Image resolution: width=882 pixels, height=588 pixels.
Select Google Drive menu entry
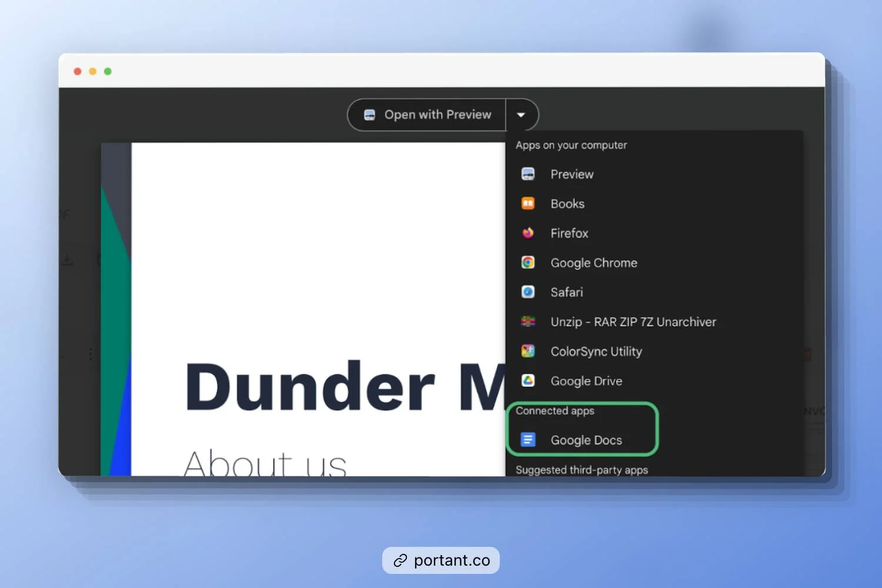coord(654,380)
